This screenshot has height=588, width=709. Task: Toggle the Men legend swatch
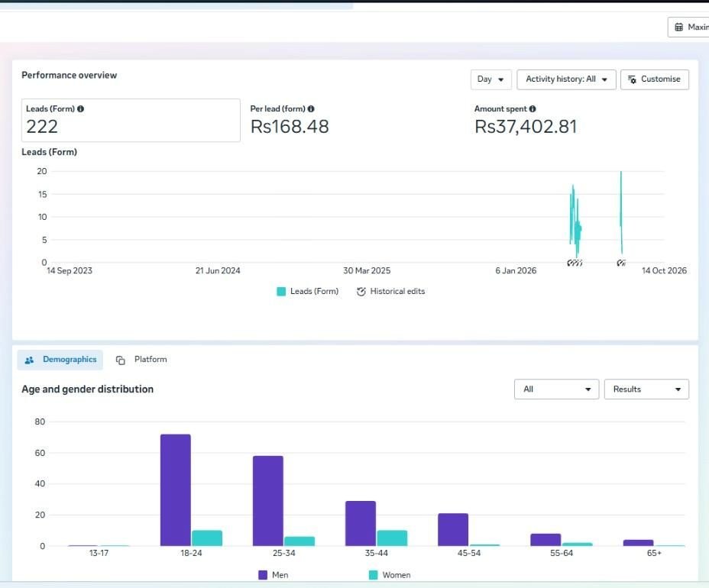tap(263, 575)
